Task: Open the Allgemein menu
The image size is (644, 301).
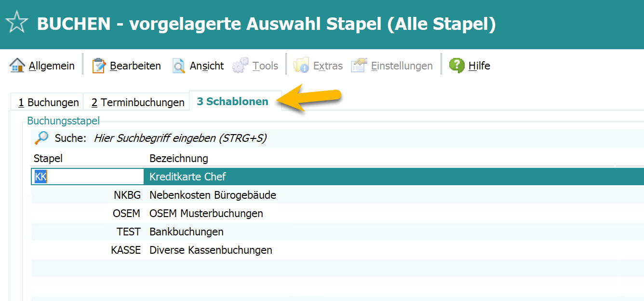Action: pos(52,66)
